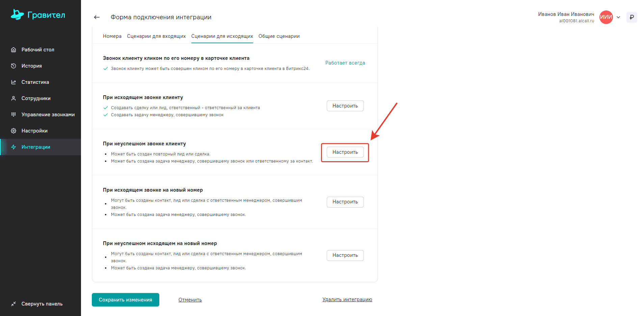Open the Сотрудники person icon
Screen dimensions: 644x316
(x=14, y=98)
